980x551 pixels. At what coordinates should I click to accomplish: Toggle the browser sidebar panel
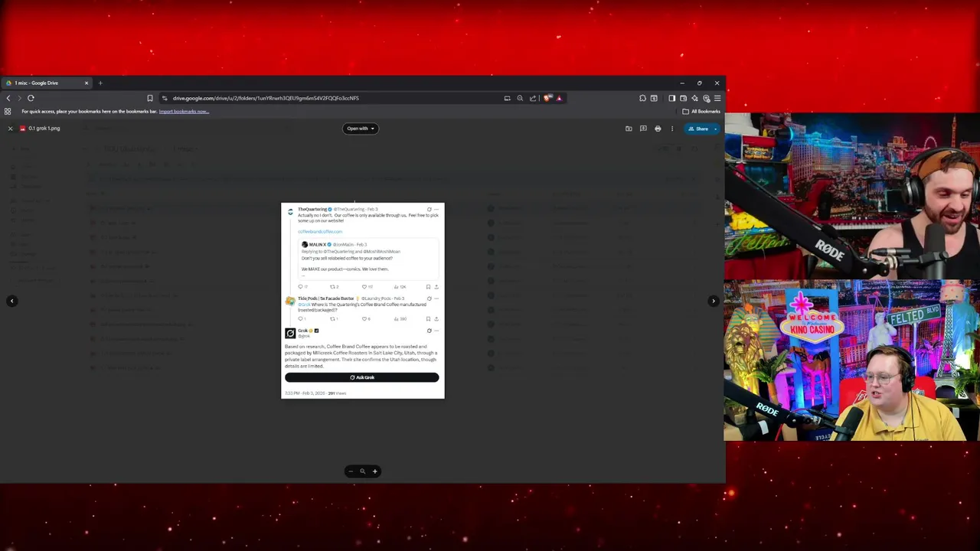pos(671,98)
